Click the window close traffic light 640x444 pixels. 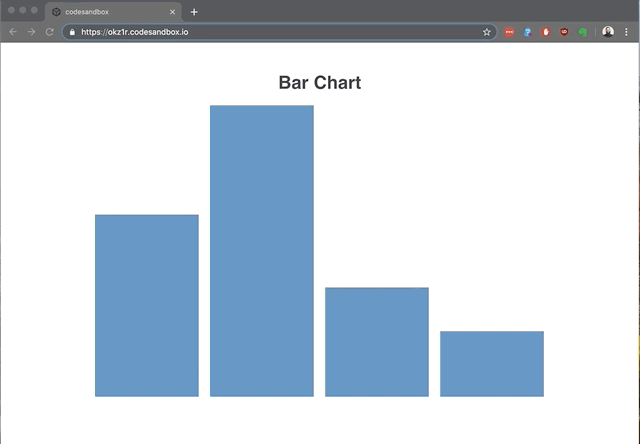point(11,10)
